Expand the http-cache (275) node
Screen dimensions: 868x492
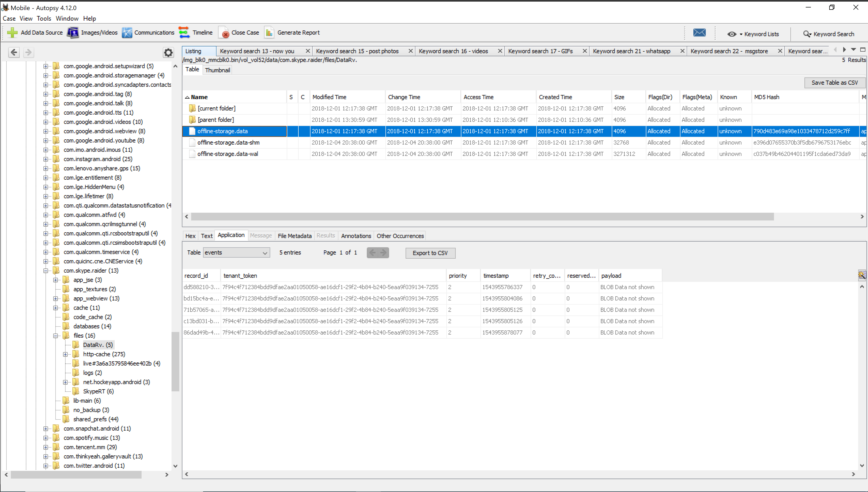click(x=65, y=354)
